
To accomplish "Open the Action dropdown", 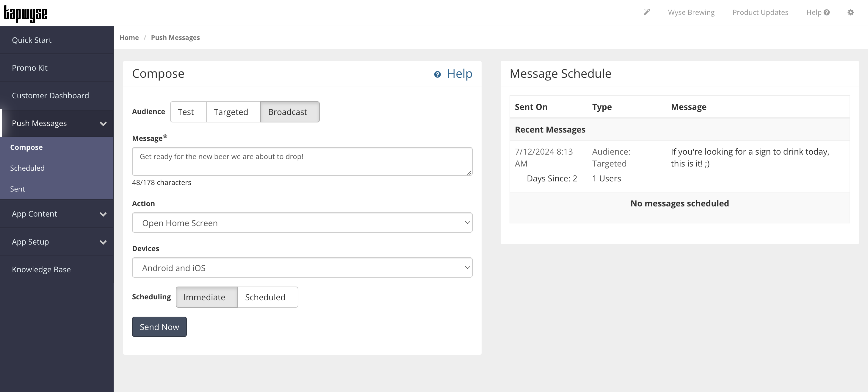I will [x=302, y=223].
